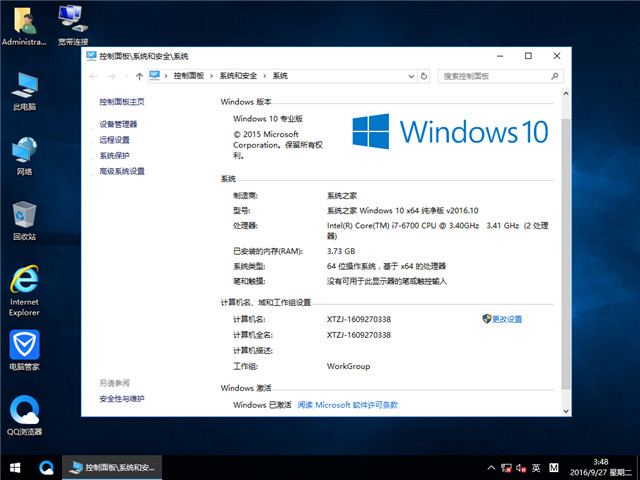Viewport: 640px width, 480px height.
Task: Click the muted volume tray icon
Action: pos(521,468)
